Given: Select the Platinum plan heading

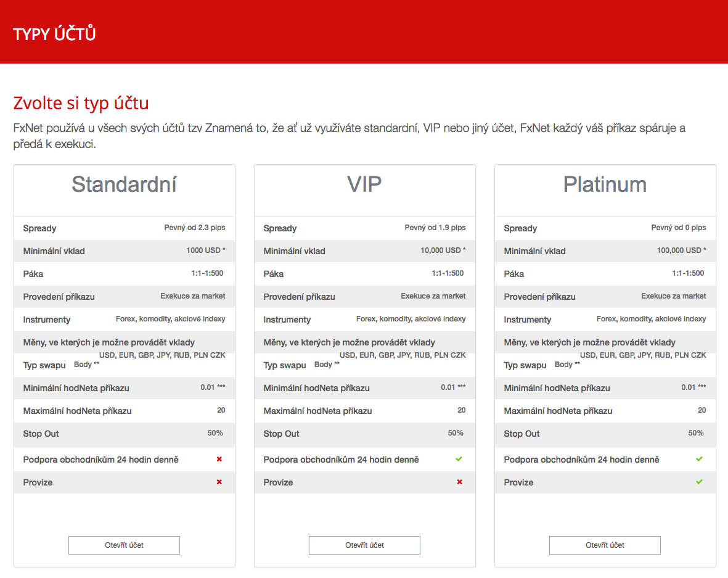Looking at the screenshot, I should [605, 184].
